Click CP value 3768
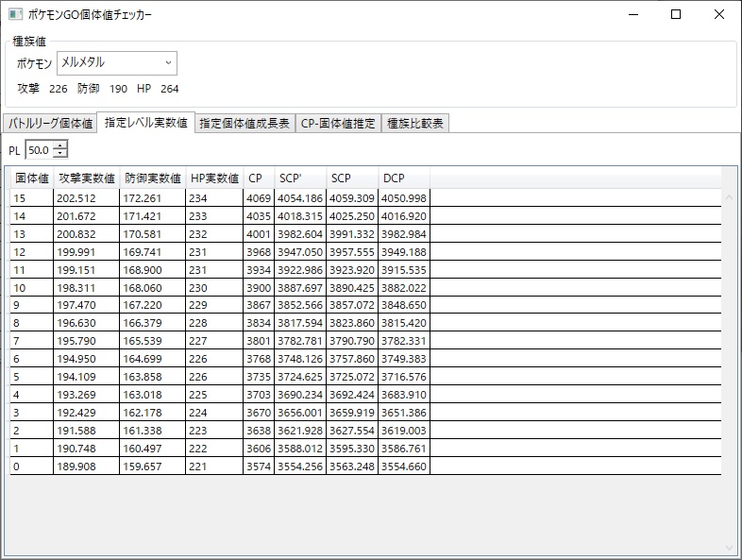This screenshot has width=742, height=560. [x=259, y=359]
